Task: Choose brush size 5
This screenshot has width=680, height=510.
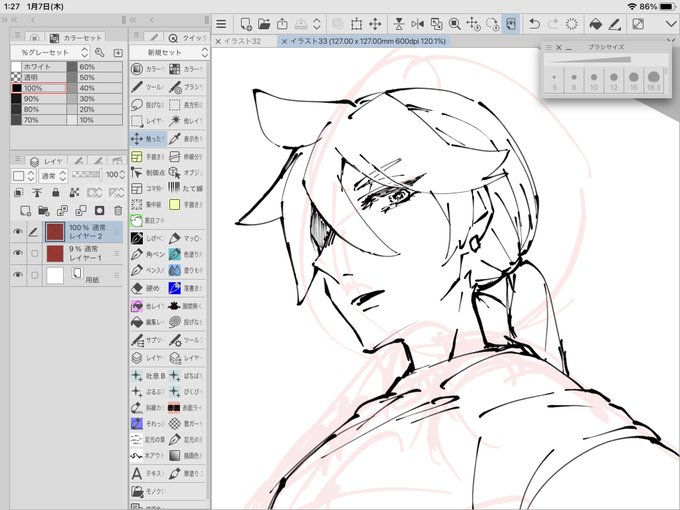Action: click(554, 80)
